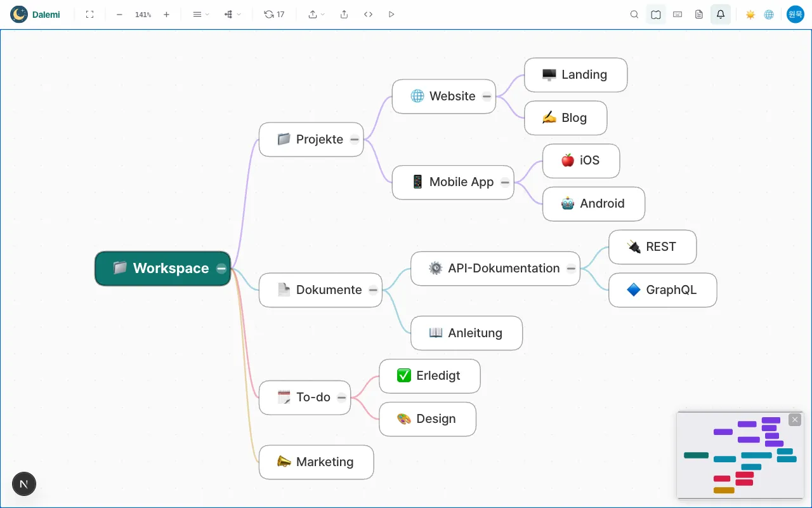Change language with the globe icon
The image size is (812, 508).
point(769,14)
